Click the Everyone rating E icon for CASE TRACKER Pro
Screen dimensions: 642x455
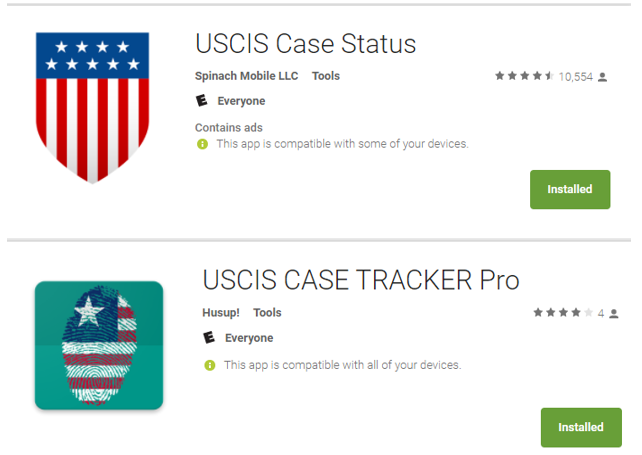(x=209, y=337)
